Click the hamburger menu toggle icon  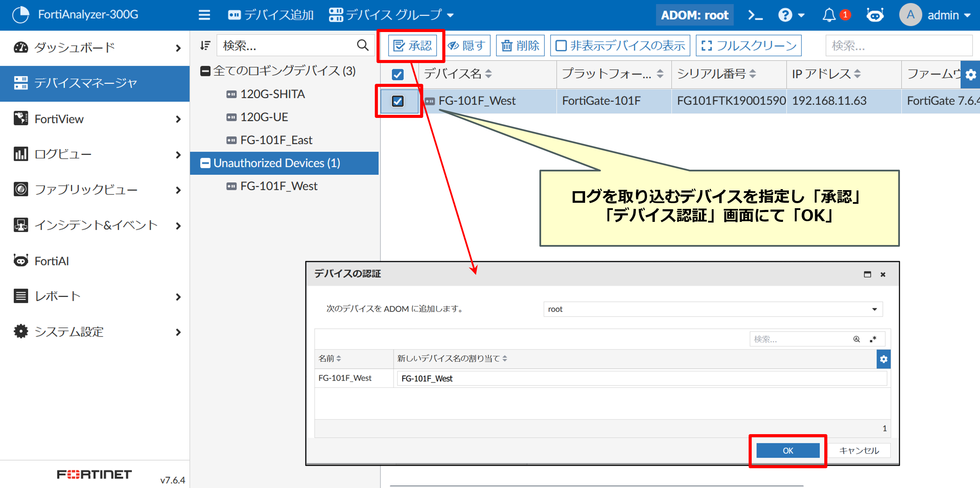tap(204, 15)
